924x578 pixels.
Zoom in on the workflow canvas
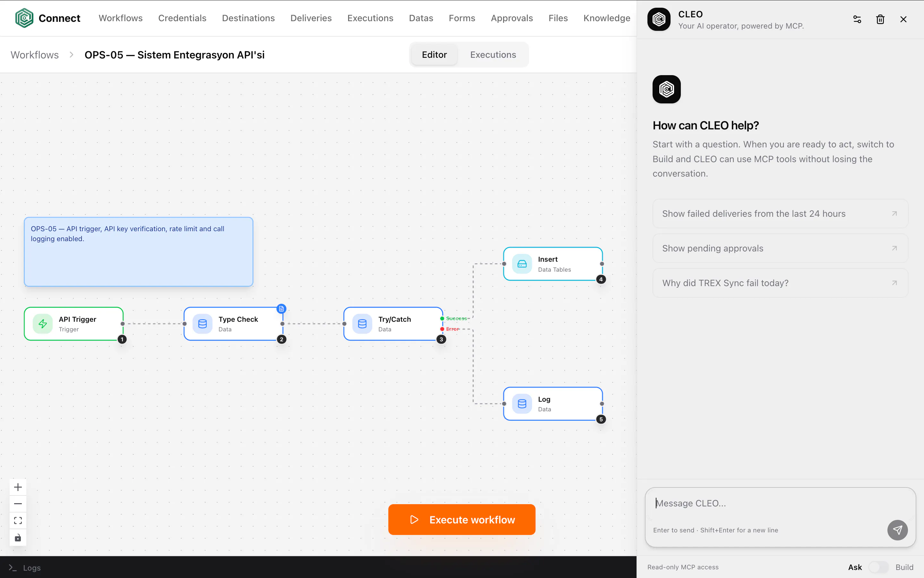point(18,487)
